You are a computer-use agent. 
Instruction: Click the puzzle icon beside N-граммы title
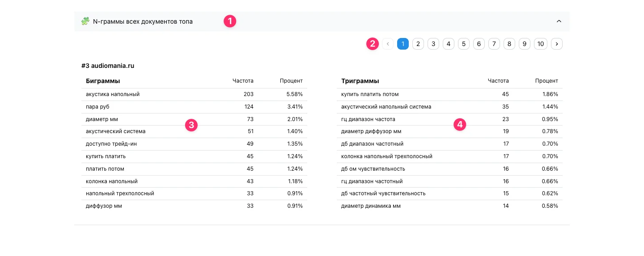(85, 21)
